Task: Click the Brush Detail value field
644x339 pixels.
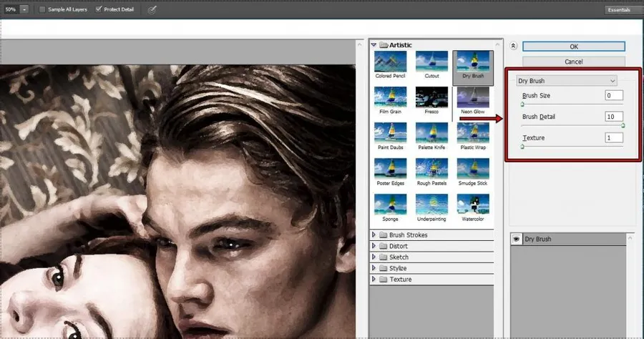Action: click(614, 117)
